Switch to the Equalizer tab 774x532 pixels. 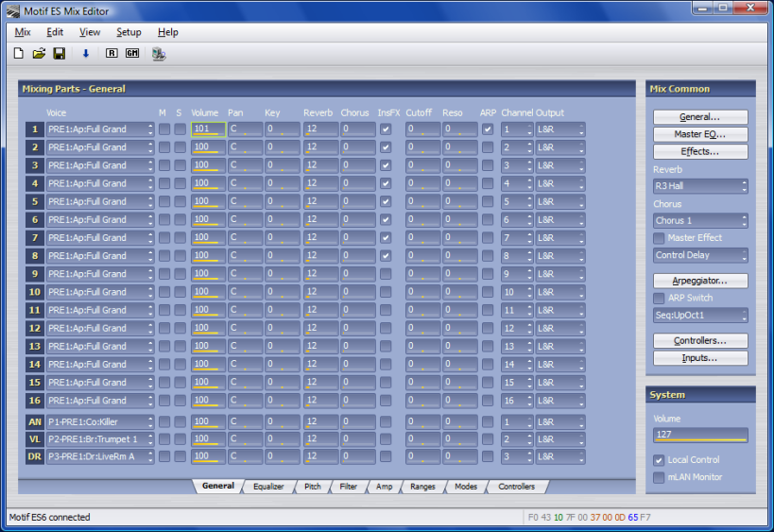tap(268, 487)
